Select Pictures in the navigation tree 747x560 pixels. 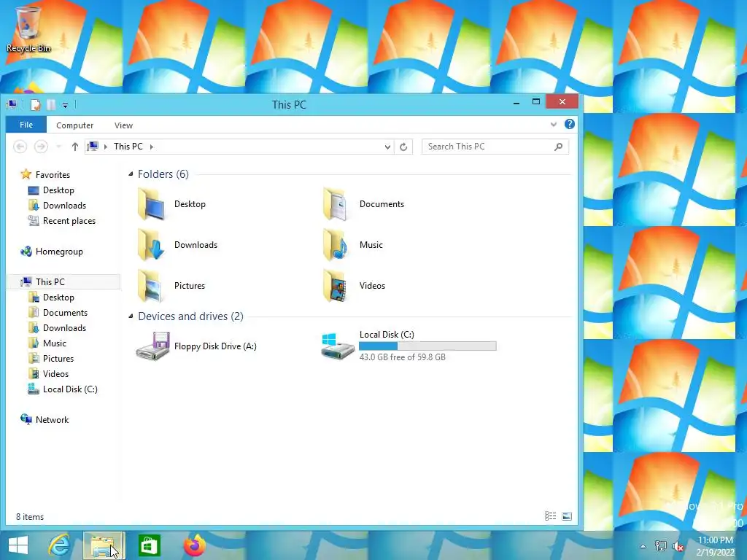coord(50,359)
